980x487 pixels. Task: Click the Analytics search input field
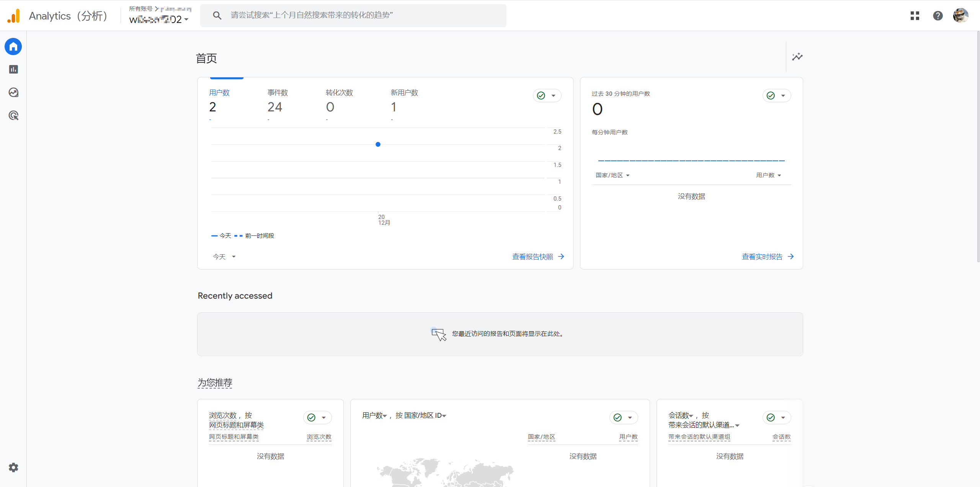[353, 15]
